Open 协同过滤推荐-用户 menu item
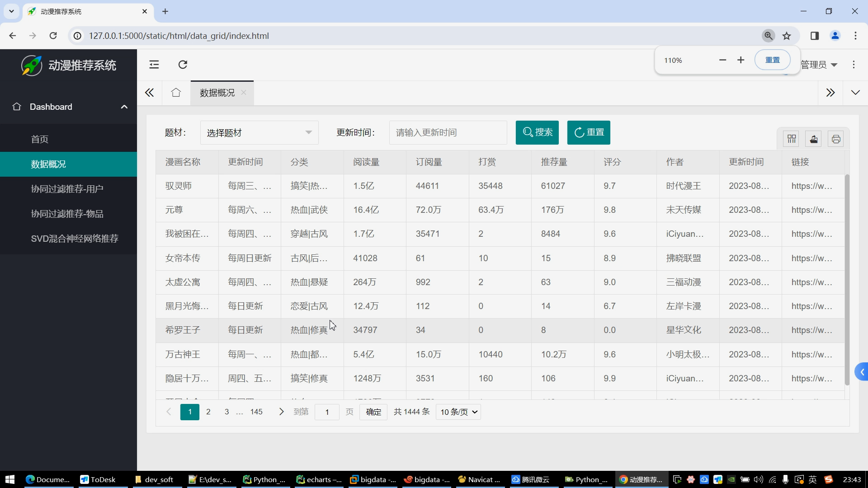Screen dimensions: 868x488 click(67, 189)
